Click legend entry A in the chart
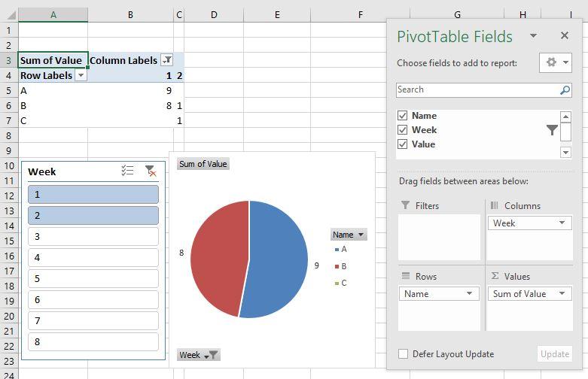 tap(341, 249)
